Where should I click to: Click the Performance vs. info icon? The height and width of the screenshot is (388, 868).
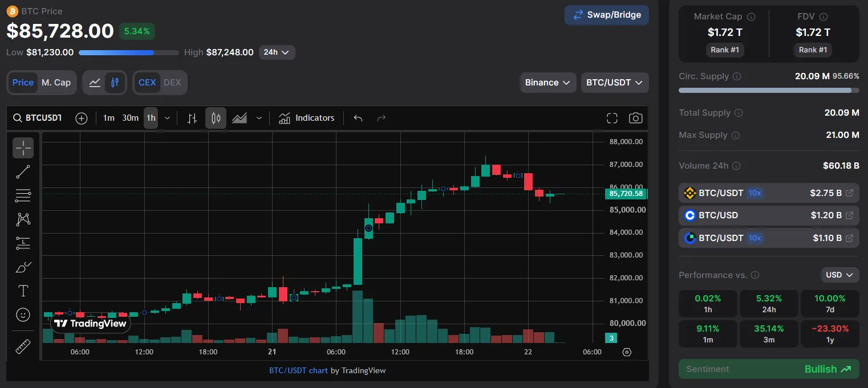(756, 275)
